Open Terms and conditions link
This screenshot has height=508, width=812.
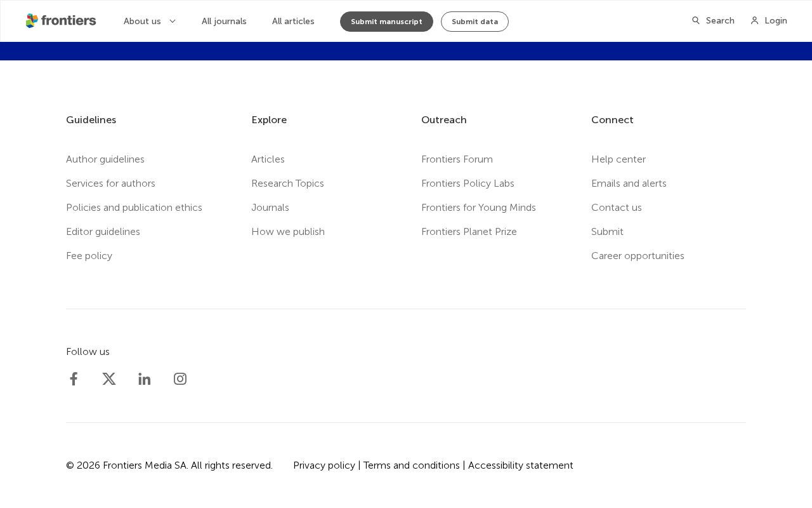(412, 465)
